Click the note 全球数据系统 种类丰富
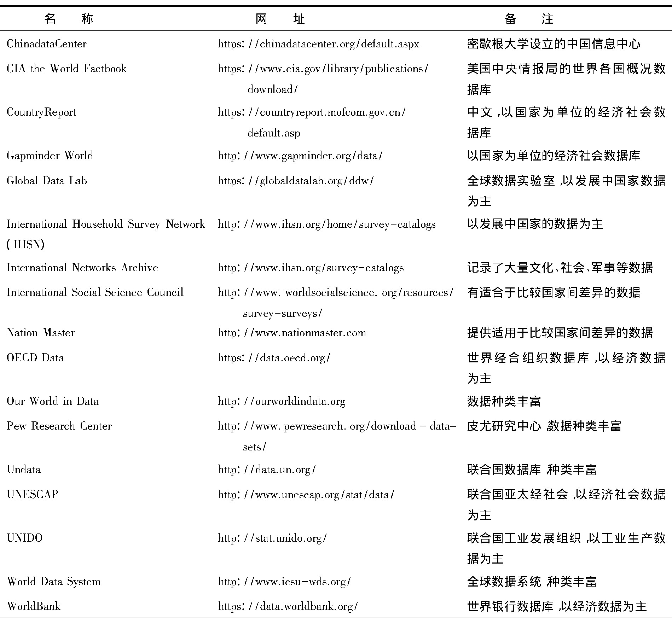This screenshot has width=672, height=618. [532, 582]
